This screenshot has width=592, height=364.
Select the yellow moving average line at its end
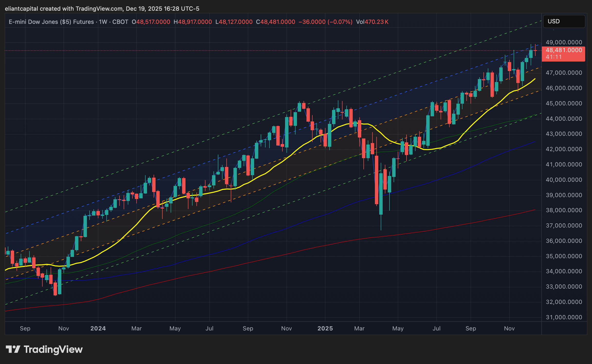[x=535, y=79]
